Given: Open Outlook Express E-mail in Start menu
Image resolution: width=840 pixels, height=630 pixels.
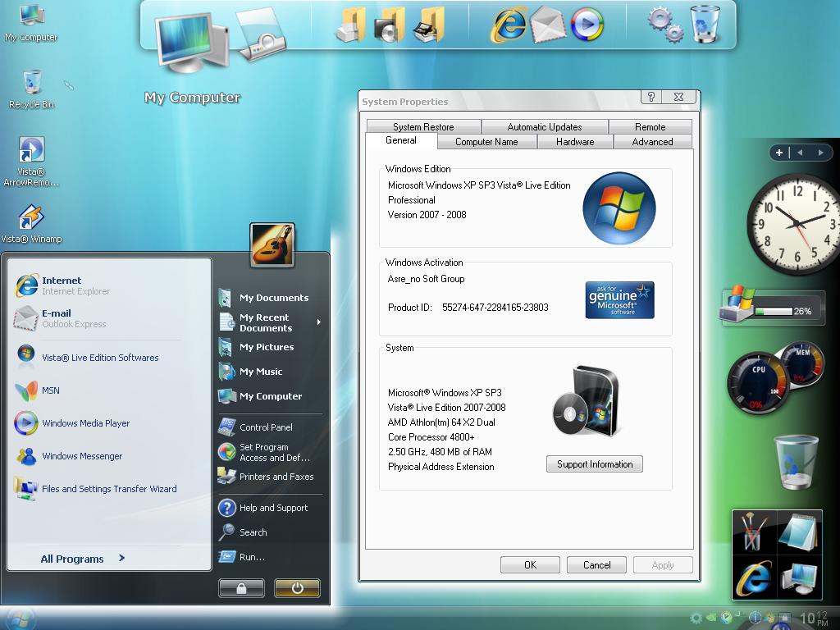Looking at the screenshot, I should tap(60, 318).
